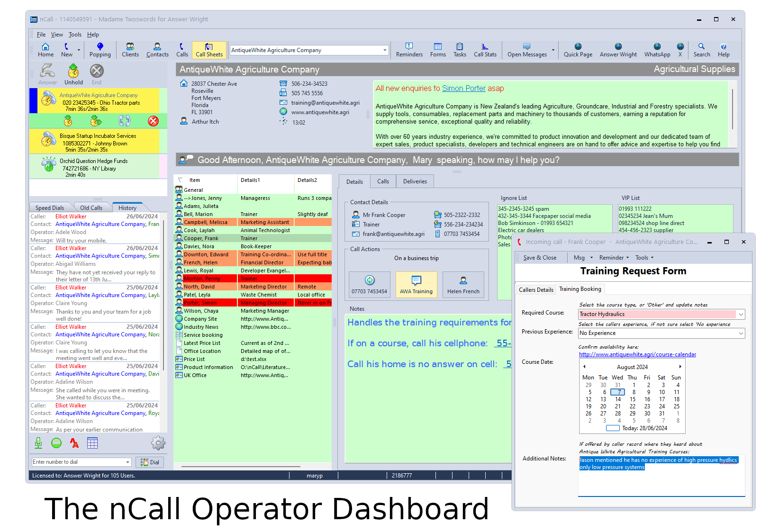
Task: Open the View menu
Action: click(x=57, y=35)
